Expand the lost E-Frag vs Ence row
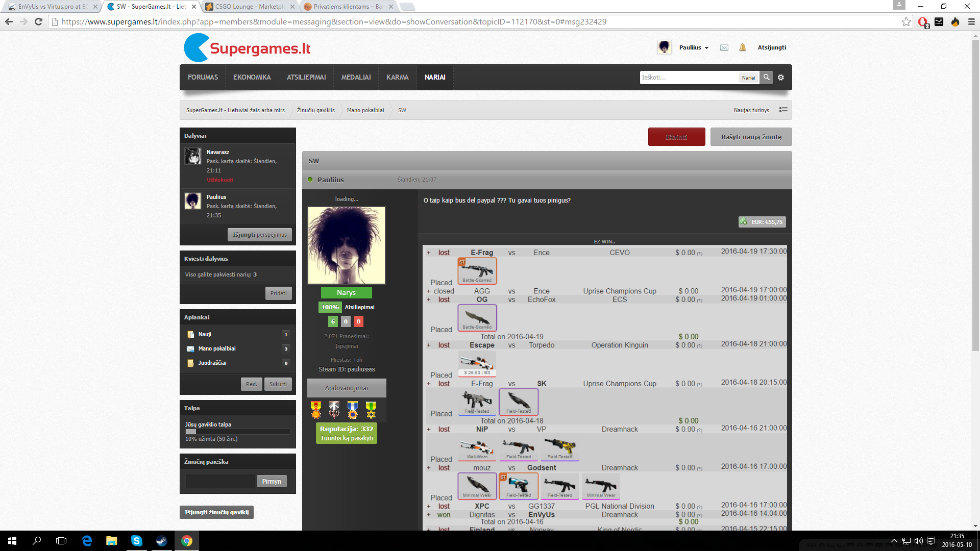 (429, 253)
